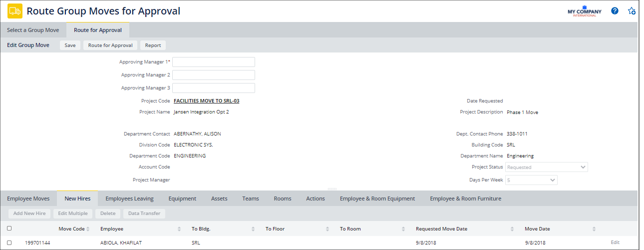
Task: Sort by the Move Code column arrows
Action: point(88,229)
